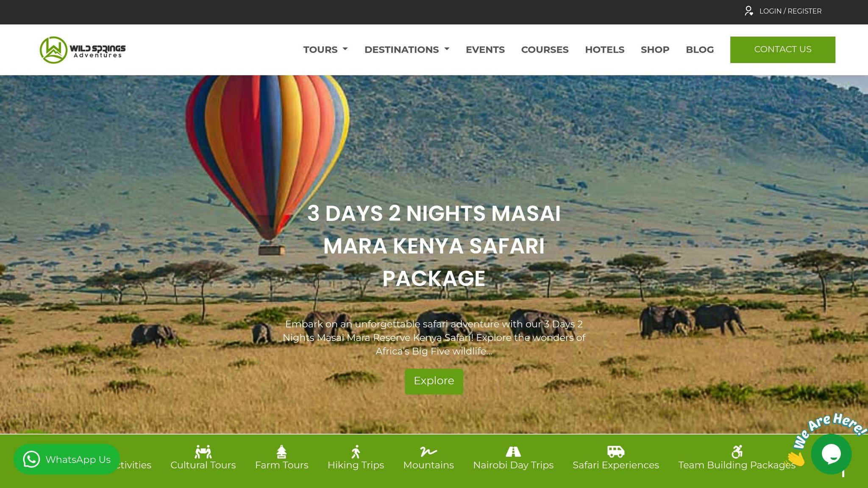
Task: Click the Explore button on the safari banner
Action: pos(434,381)
